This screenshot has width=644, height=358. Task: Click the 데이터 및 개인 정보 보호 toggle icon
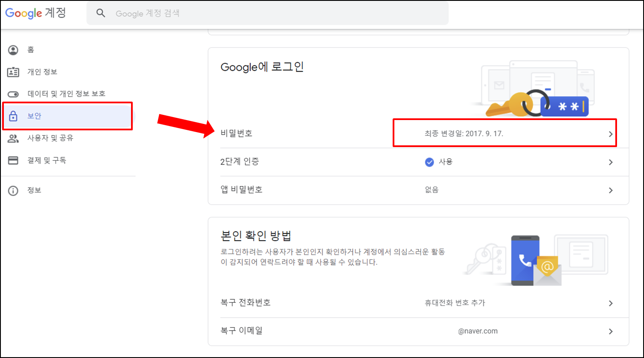point(13,94)
